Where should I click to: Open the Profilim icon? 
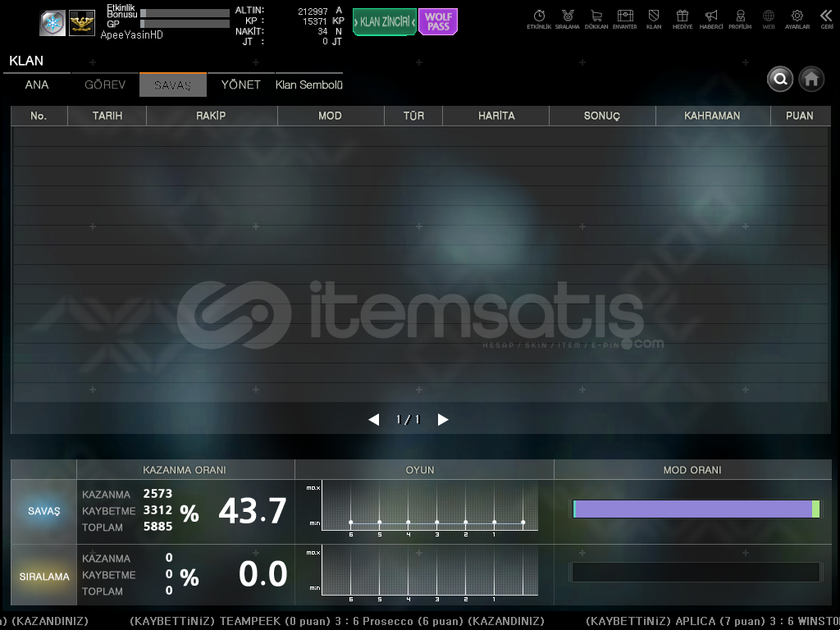(740, 16)
